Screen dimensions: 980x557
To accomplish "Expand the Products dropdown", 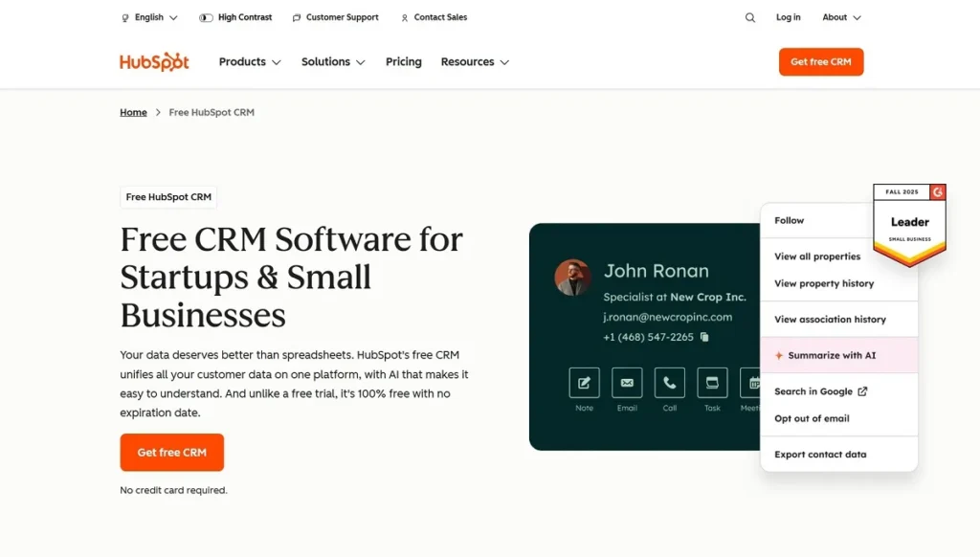I will [249, 61].
